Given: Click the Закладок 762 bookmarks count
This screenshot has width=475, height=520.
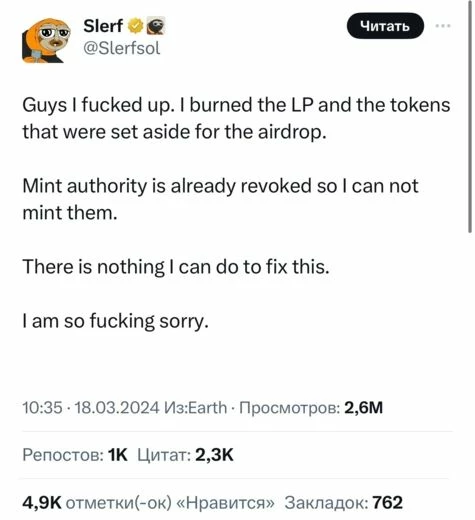Looking at the screenshot, I should pos(344,502).
